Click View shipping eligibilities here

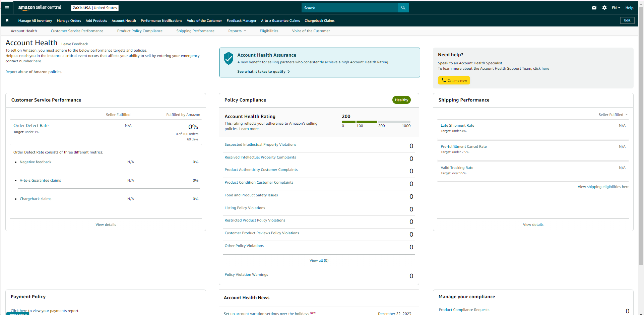tap(603, 187)
